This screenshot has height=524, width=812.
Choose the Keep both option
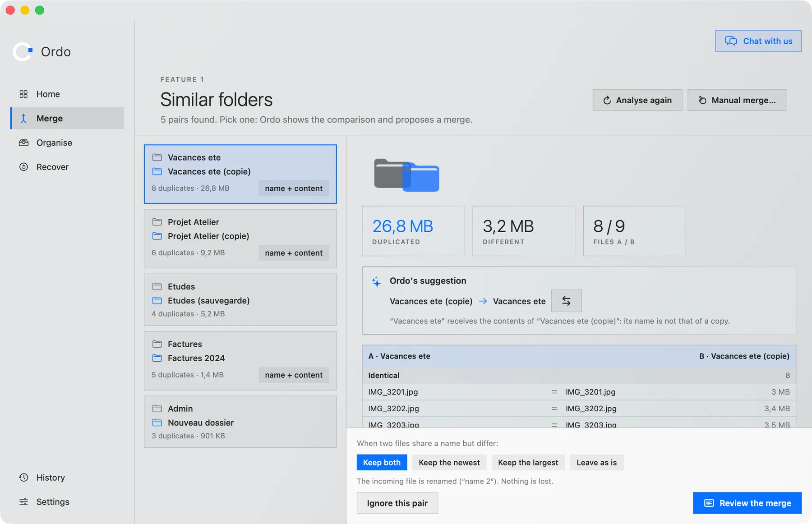click(382, 462)
